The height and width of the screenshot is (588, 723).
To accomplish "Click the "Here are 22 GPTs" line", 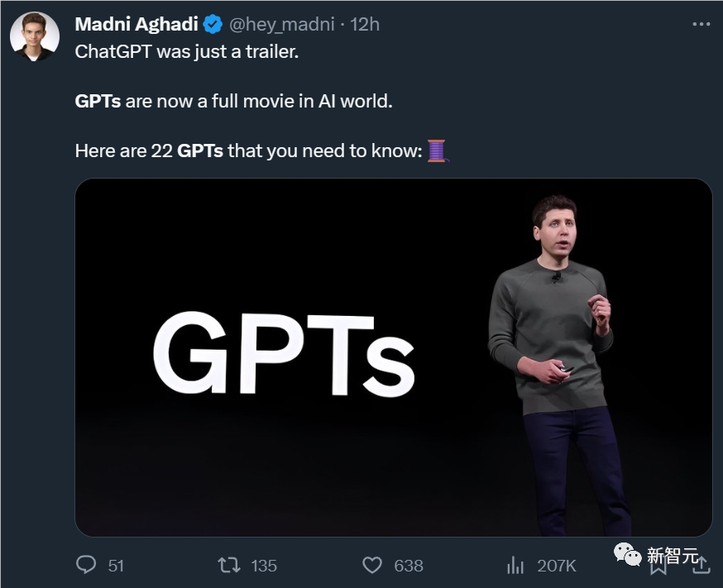I will tap(248, 151).
